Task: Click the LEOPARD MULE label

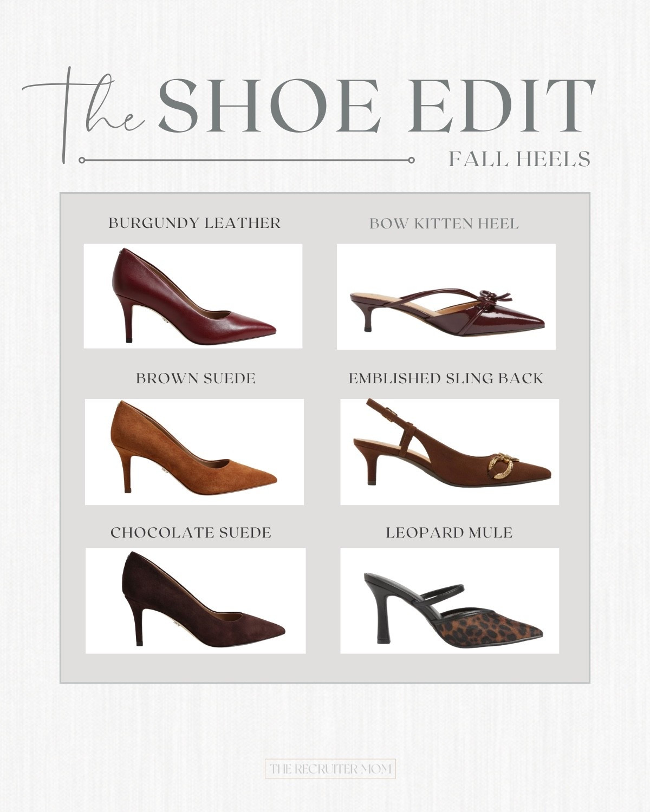Action: pyautogui.click(x=451, y=533)
